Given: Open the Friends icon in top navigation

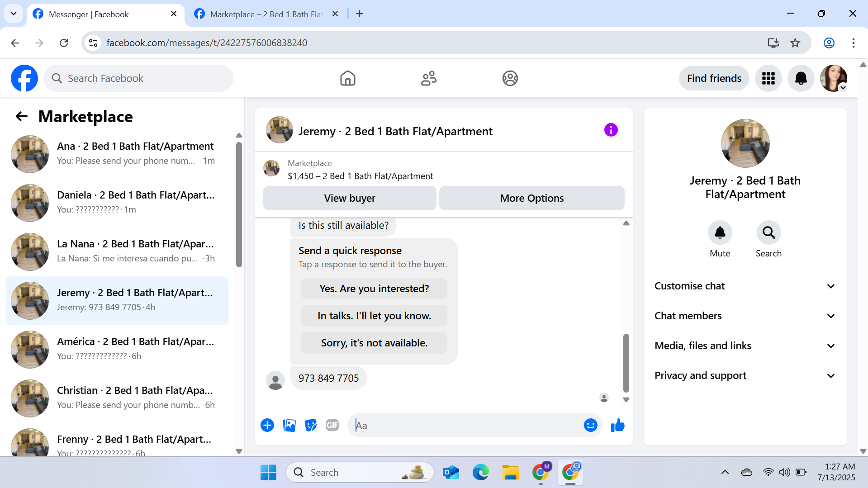Looking at the screenshot, I should coord(428,78).
